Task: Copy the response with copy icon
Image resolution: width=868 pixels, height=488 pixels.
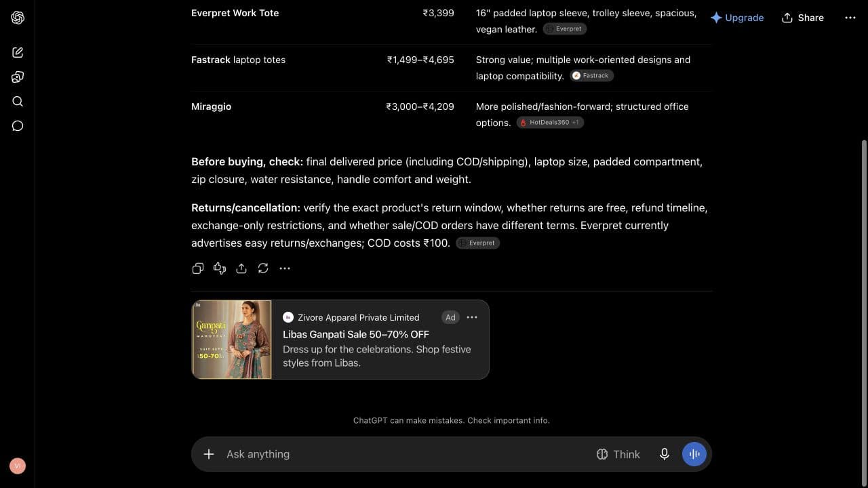Action: tap(198, 268)
